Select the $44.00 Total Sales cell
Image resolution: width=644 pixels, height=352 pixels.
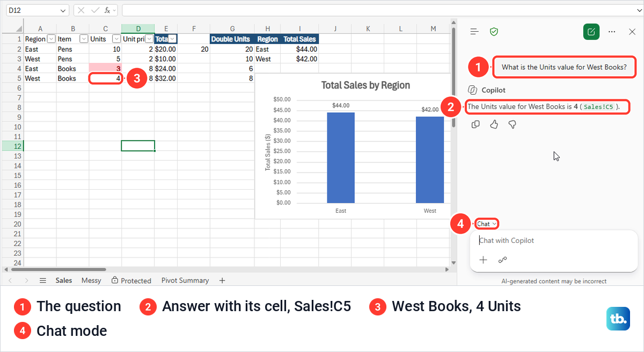pos(300,49)
